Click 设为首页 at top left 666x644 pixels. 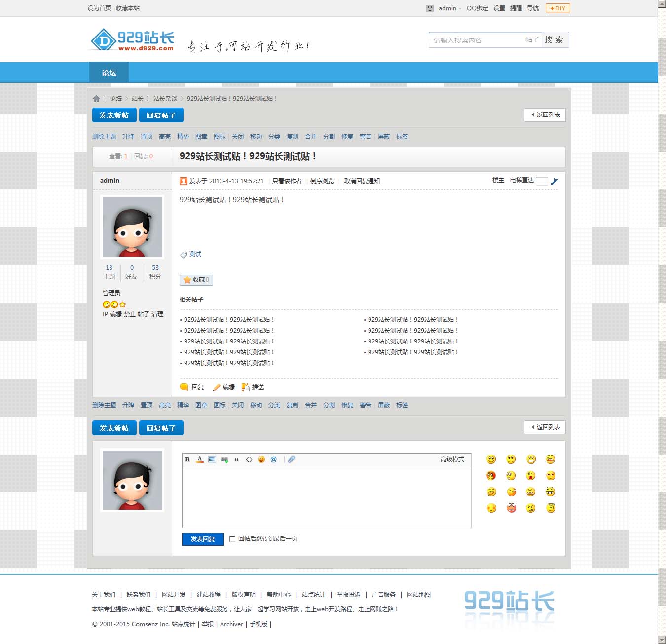(99, 8)
